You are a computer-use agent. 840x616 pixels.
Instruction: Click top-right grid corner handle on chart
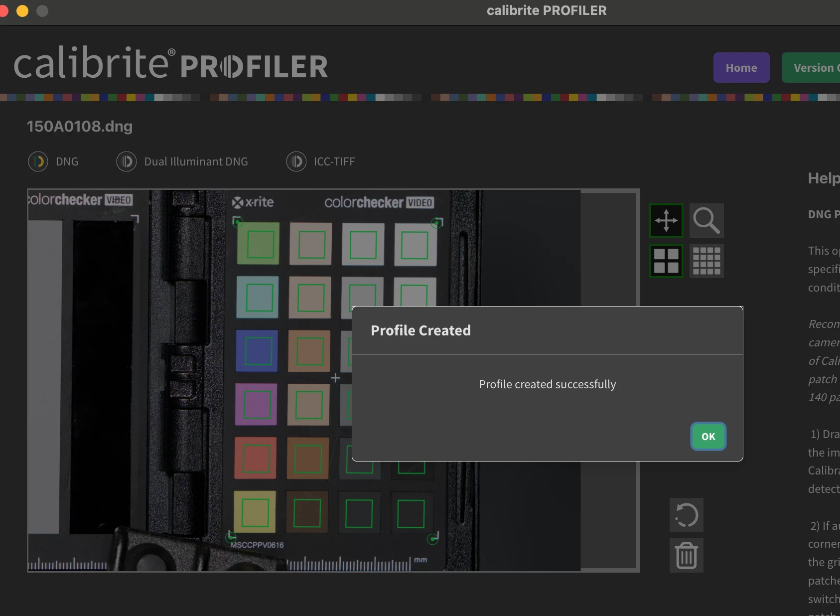[437, 222]
